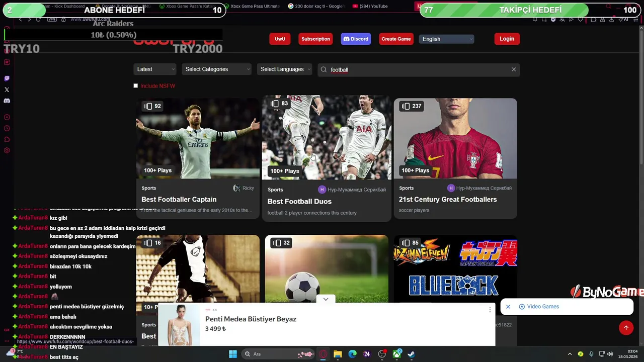
Task: Go back to previous page
Action: coord(20,19)
